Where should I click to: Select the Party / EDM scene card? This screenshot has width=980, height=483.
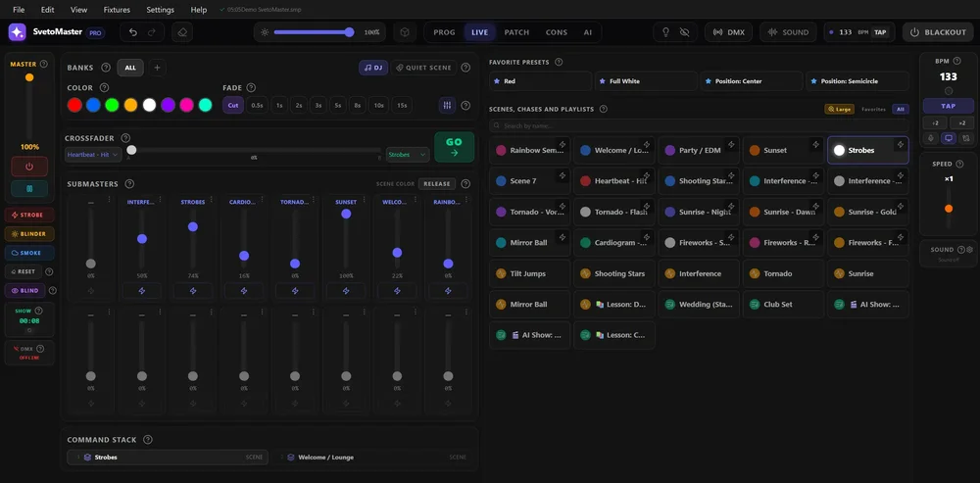click(699, 151)
